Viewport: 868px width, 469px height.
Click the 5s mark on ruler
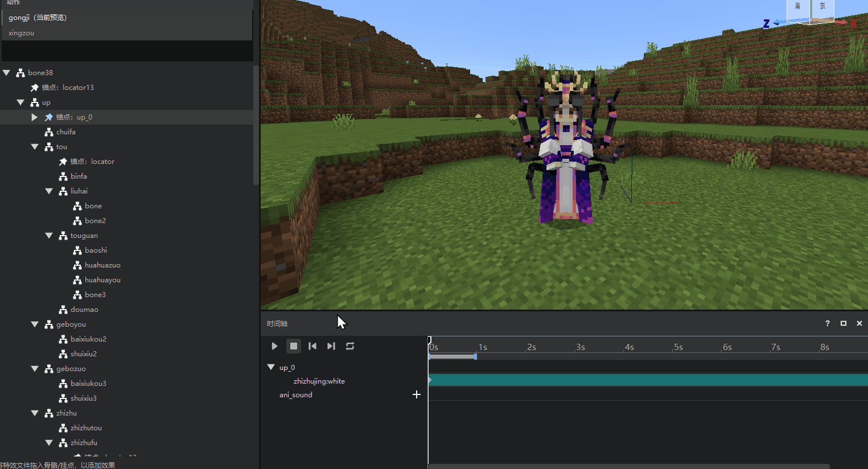[678, 347]
